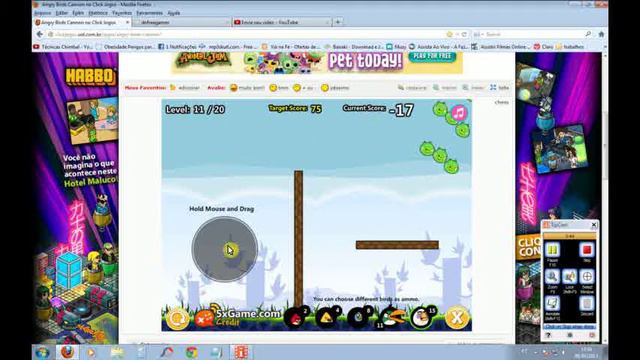Open Firefox from the taskbar
This screenshot has height=360, width=640.
pyautogui.click(x=68, y=352)
